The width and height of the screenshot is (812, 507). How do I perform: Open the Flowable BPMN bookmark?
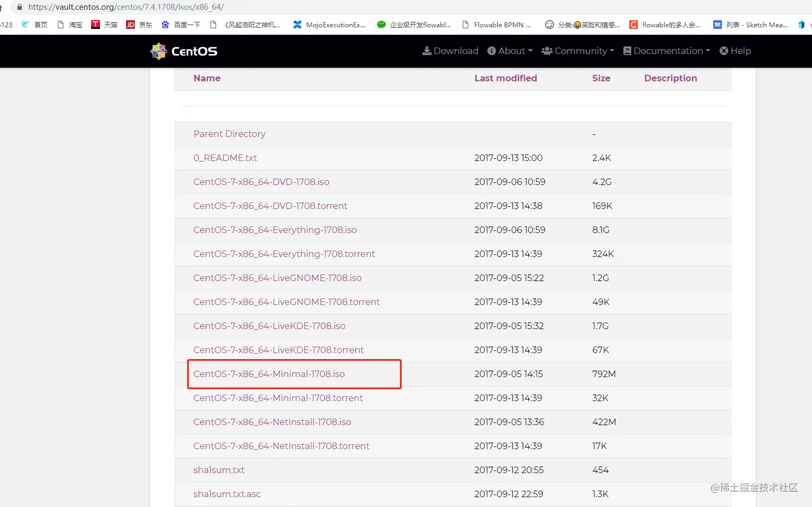497,25
